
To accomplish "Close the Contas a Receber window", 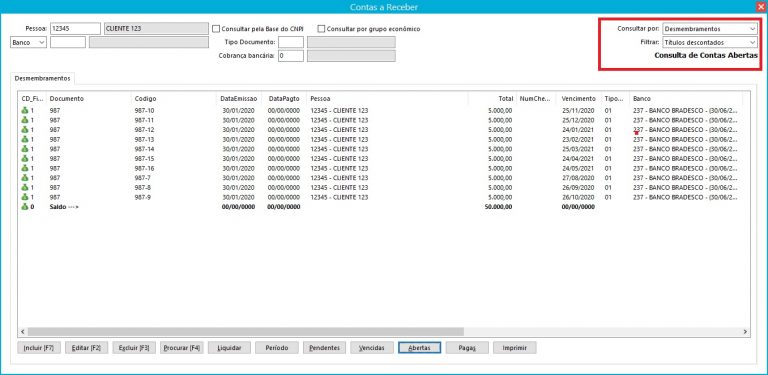I will [760, 6].
